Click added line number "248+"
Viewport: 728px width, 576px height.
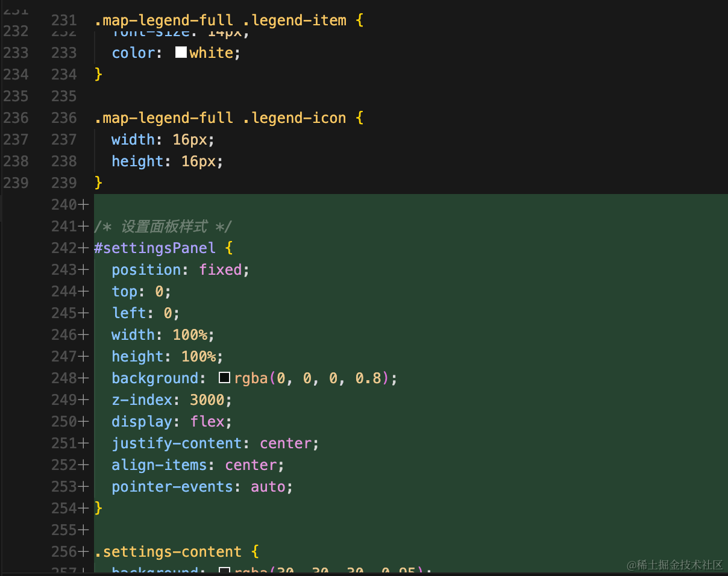coord(70,378)
